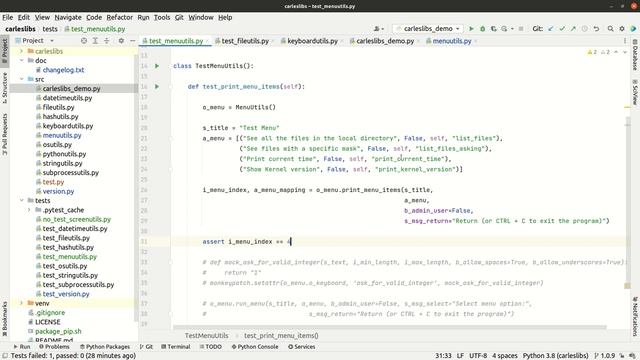The width and height of the screenshot is (640, 360).
Task: Stop the running process icon
Action: (x=521, y=29)
